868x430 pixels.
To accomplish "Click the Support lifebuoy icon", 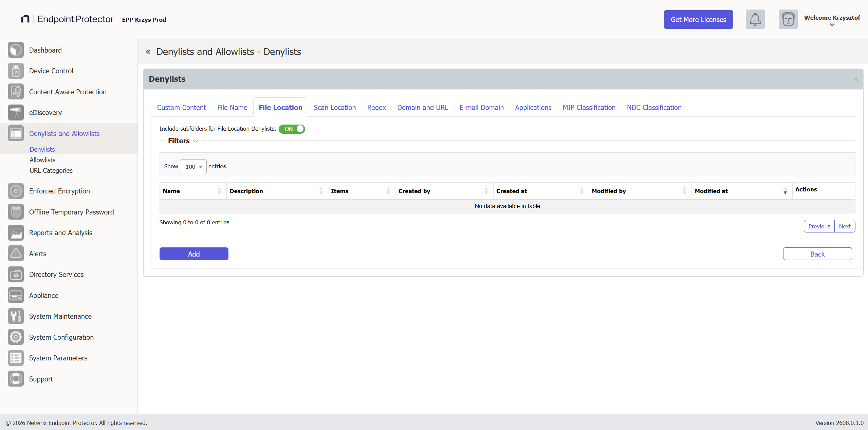I will tap(16, 379).
